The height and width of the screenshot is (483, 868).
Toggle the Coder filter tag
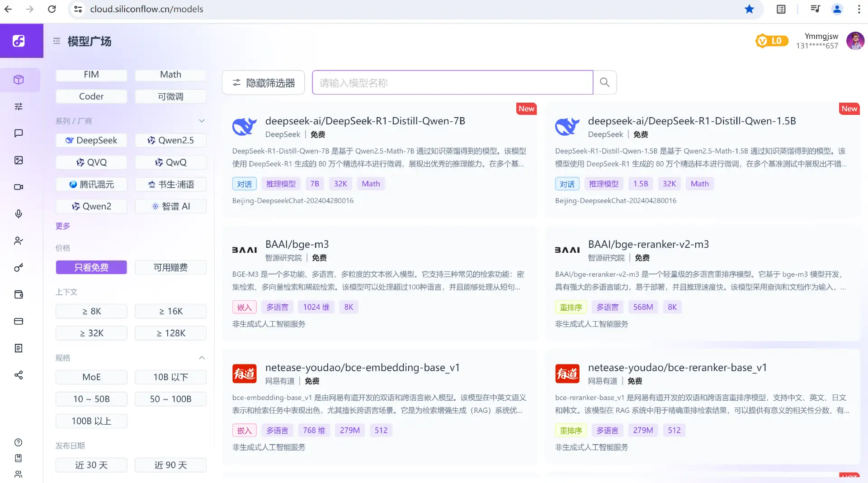coord(91,96)
